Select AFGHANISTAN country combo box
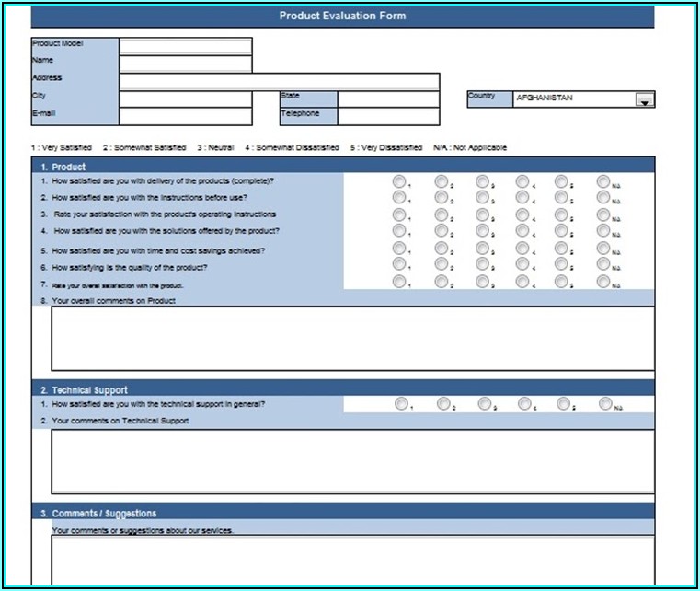Viewport: 700px width, 591px height. pyautogui.click(x=574, y=99)
